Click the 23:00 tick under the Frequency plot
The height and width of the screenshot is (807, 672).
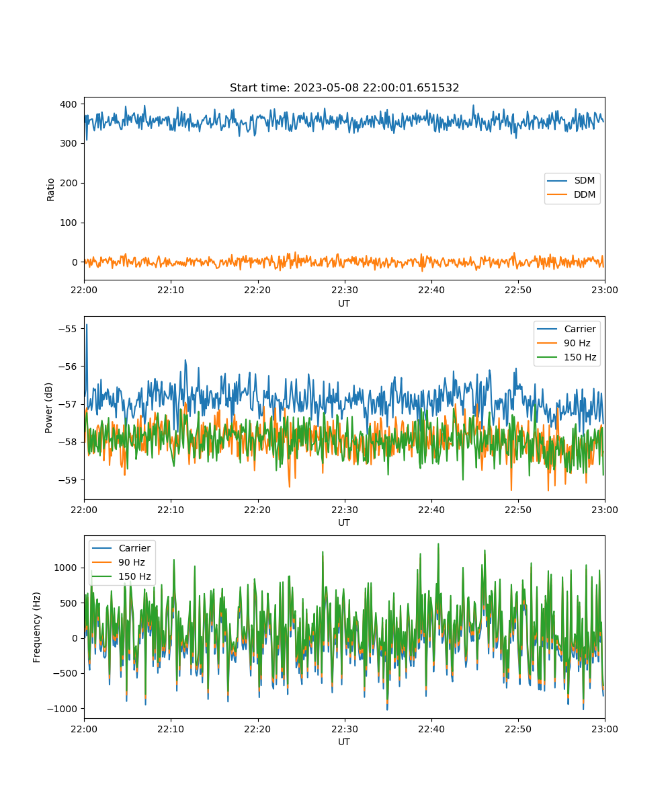pyautogui.click(x=605, y=728)
